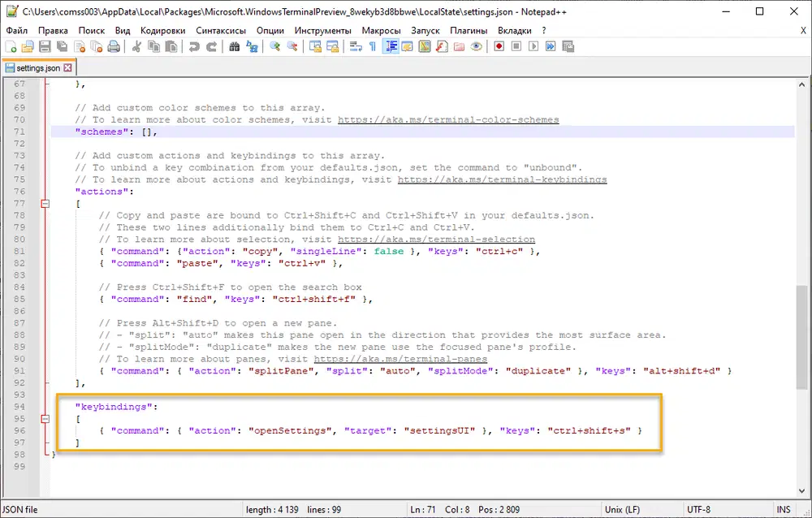The image size is (812, 518).
Task: Open the Плагины menu
Action: click(x=469, y=30)
